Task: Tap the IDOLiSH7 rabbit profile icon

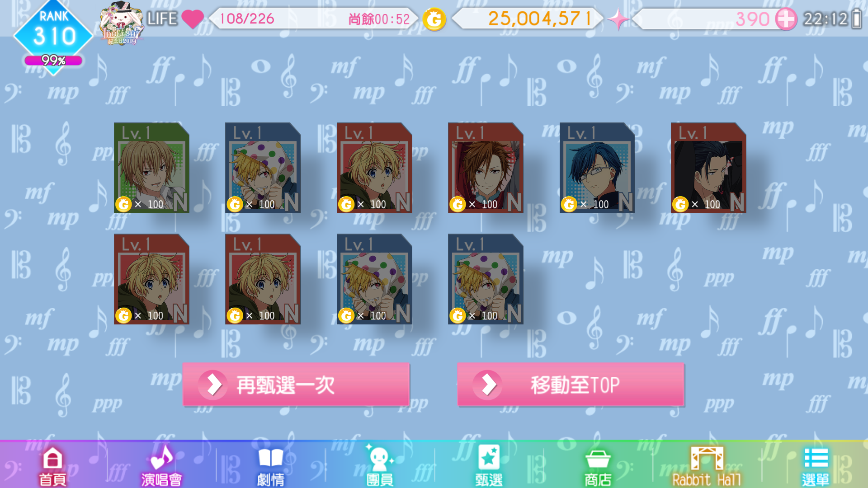Action: coord(122,23)
